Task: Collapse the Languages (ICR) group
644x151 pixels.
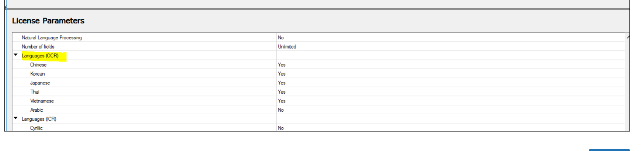Action: (16, 118)
